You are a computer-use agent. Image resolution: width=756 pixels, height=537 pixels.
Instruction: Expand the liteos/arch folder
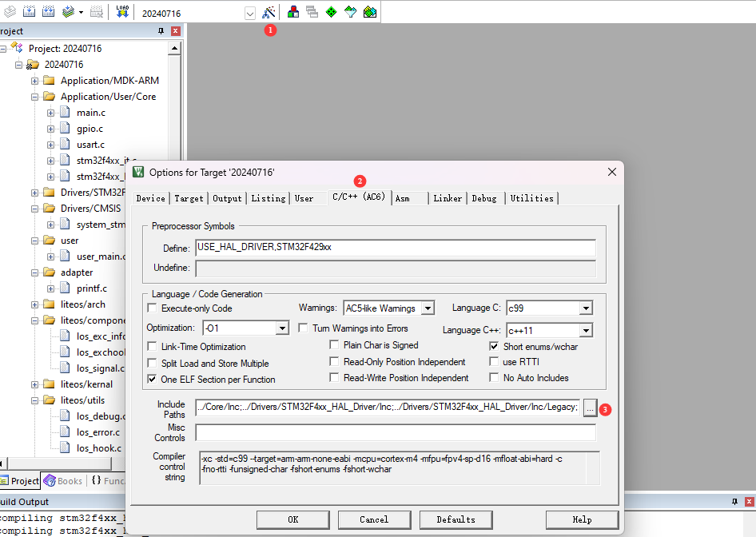click(x=34, y=304)
